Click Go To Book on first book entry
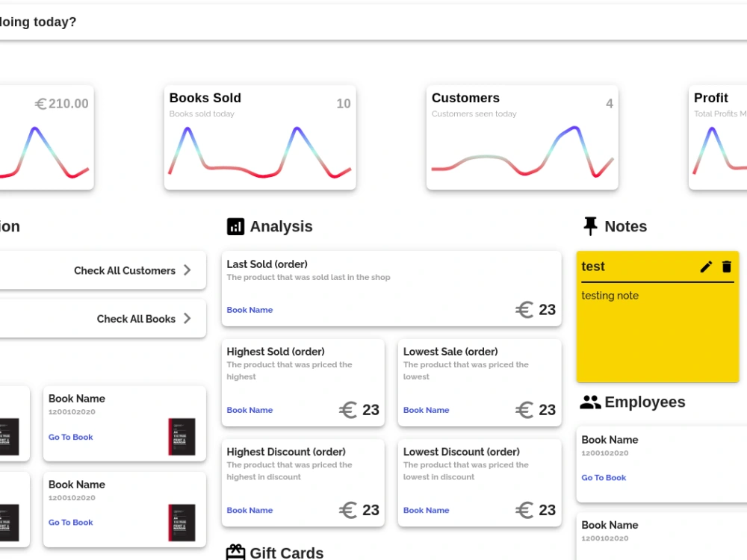The height and width of the screenshot is (560, 747). point(70,437)
